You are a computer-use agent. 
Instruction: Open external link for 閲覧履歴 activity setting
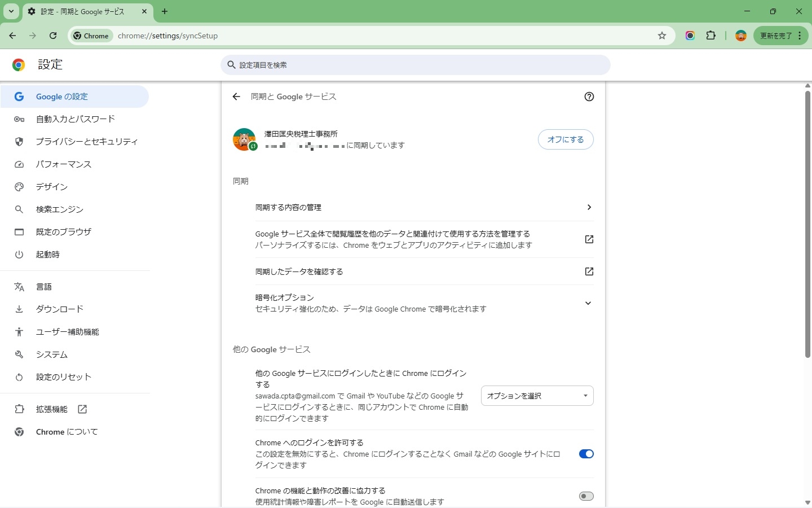pos(589,239)
